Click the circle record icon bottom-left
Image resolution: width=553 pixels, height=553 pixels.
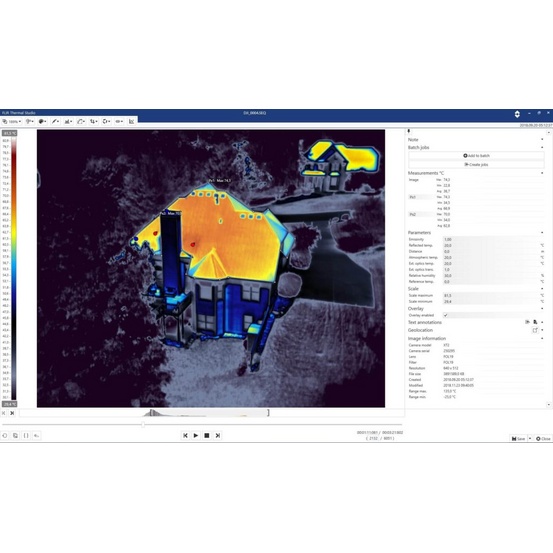point(5,436)
